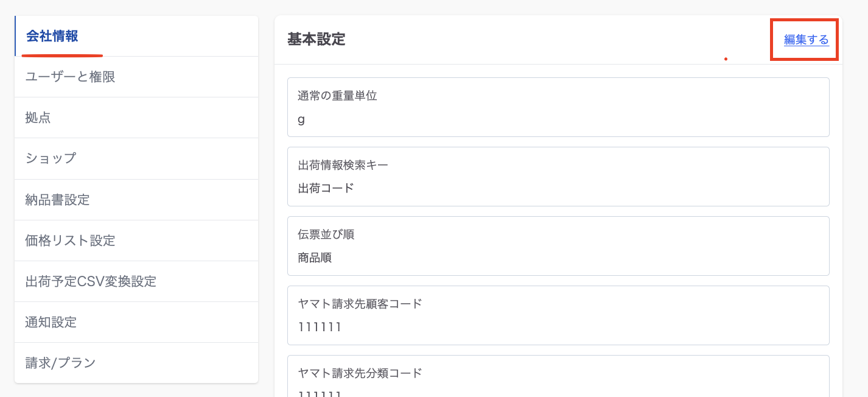Select 出荷予定CSV変換設定 in the sidebar

point(91,281)
